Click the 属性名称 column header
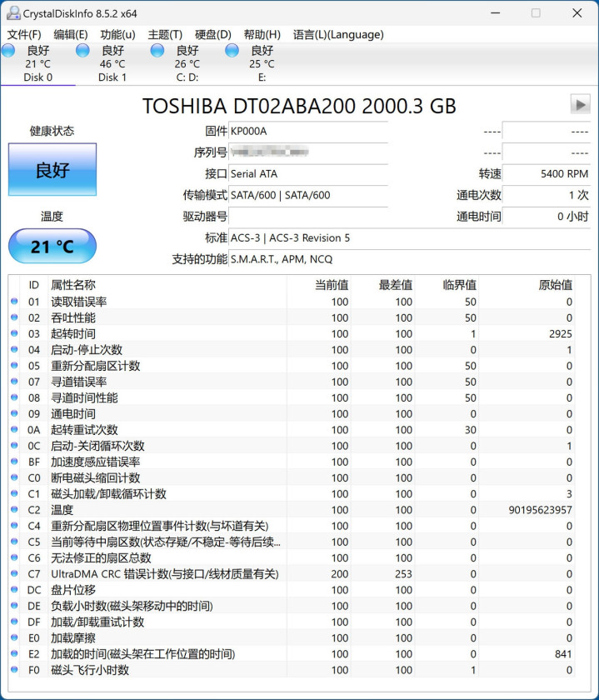599x700 pixels. point(72,285)
